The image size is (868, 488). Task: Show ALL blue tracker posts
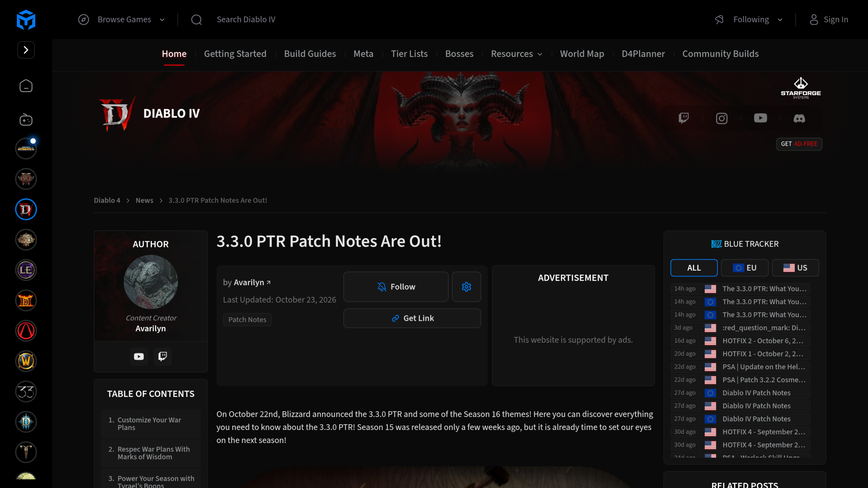694,268
